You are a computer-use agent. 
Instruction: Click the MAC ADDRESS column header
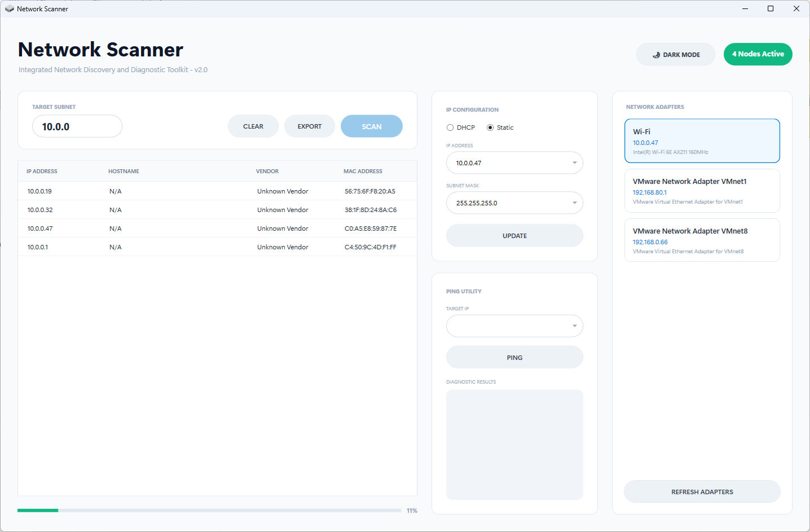[363, 172]
